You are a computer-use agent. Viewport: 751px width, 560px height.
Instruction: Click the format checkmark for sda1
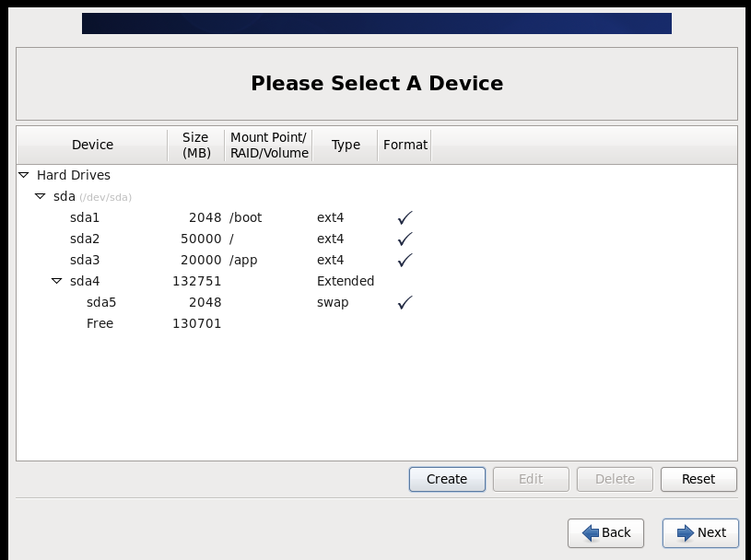pos(405,217)
